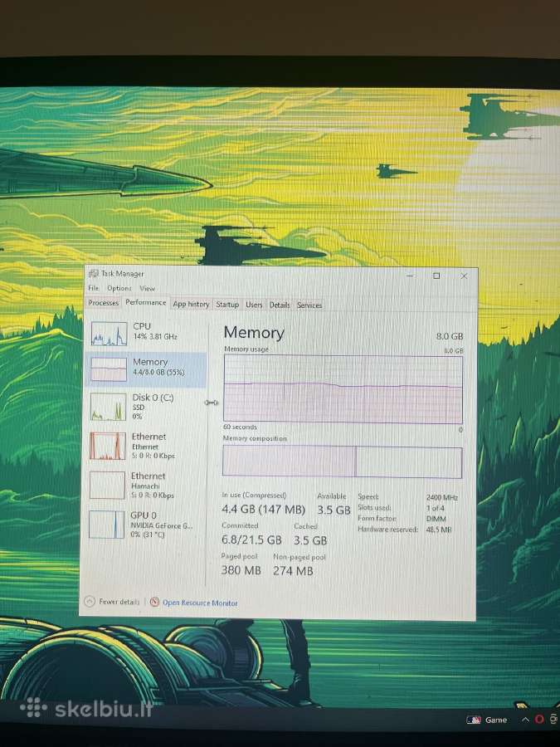Switch to the Services tab
The width and height of the screenshot is (560, 747).
pos(309,305)
